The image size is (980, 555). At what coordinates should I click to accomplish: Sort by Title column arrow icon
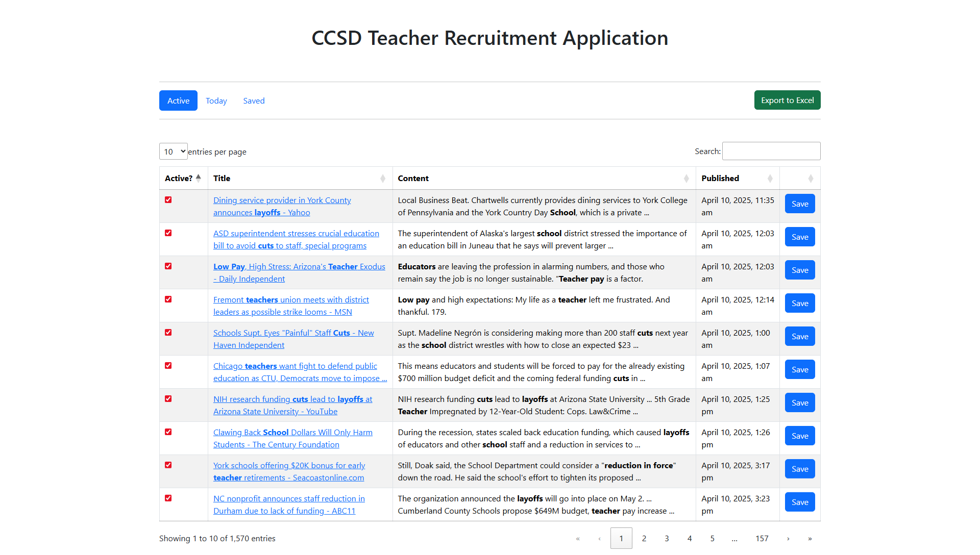pos(383,179)
